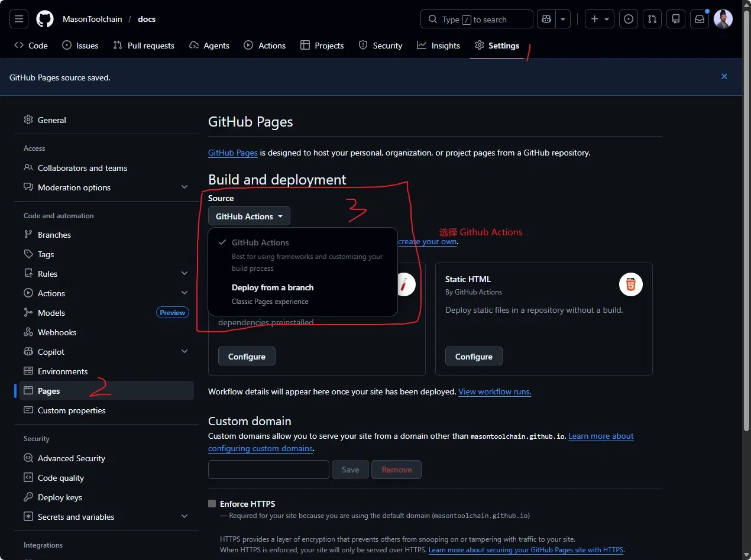Click the Preview badge next to Models

(x=173, y=313)
